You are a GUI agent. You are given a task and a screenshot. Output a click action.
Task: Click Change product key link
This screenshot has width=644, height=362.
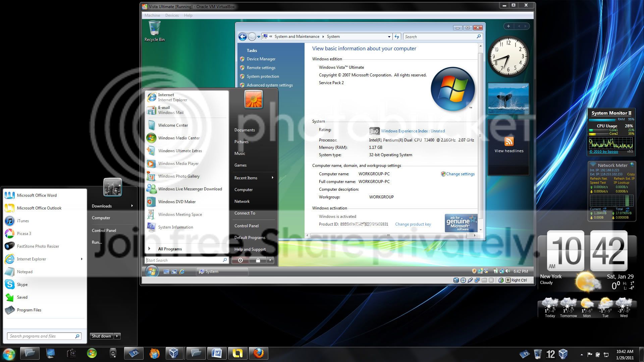pyautogui.click(x=413, y=224)
